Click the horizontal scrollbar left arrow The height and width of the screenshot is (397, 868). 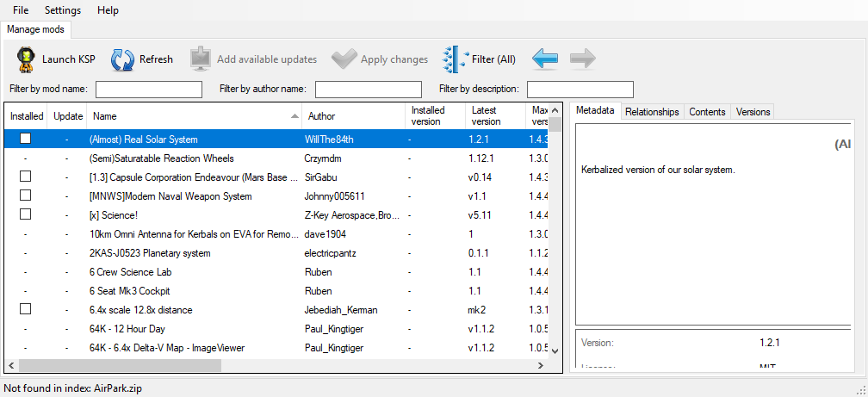(12, 365)
